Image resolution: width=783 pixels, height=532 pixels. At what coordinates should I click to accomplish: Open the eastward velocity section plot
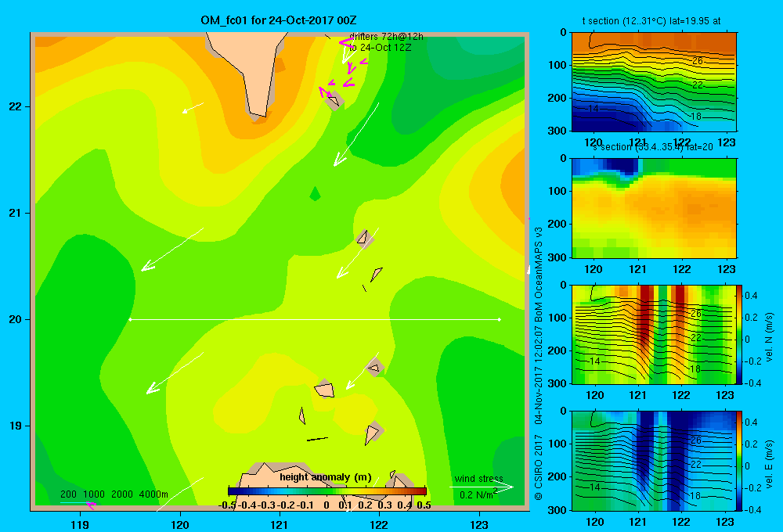tap(654, 461)
